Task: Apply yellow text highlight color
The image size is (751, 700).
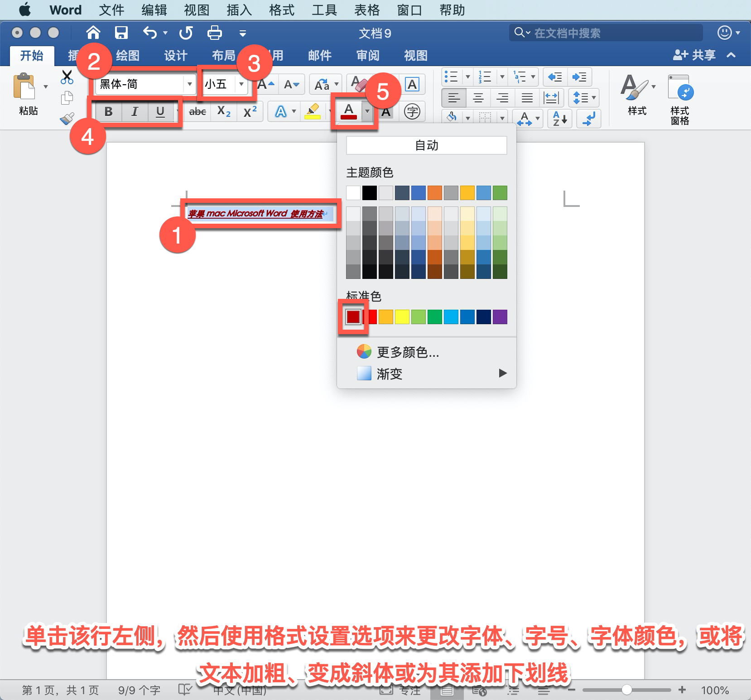Action: (313, 111)
